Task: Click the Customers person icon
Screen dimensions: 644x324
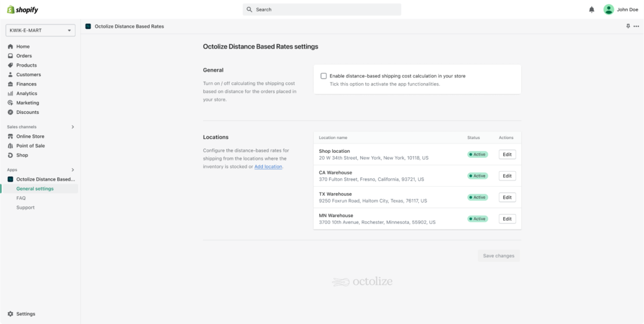Action: click(x=11, y=75)
